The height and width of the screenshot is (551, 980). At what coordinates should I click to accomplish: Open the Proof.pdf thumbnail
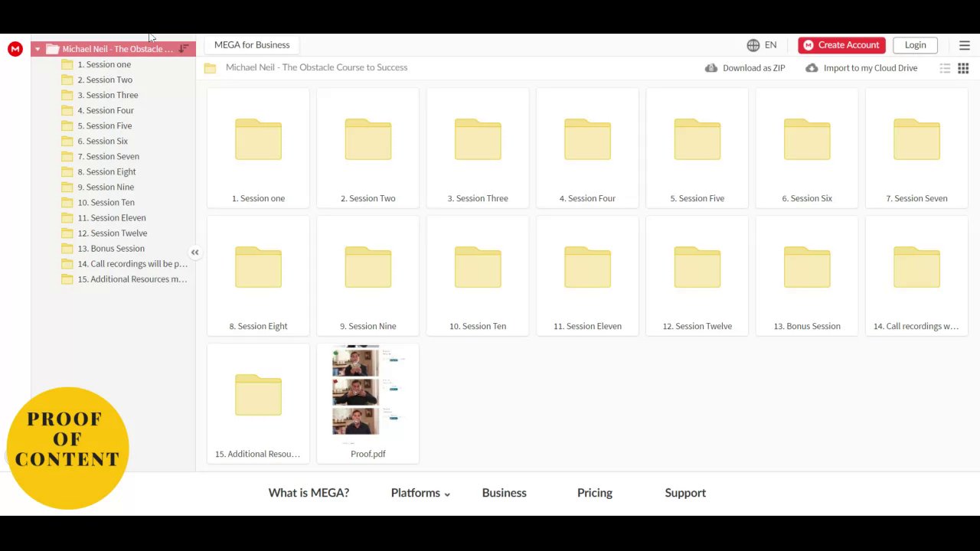point(367,403)
